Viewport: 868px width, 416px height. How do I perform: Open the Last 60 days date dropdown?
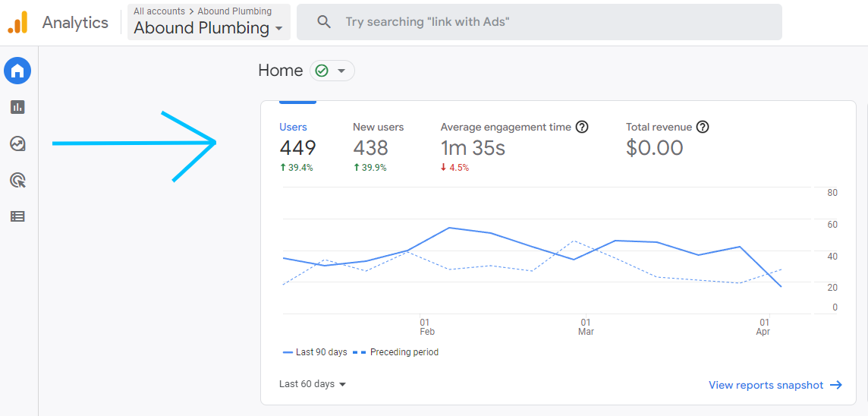tap(313, 384)
